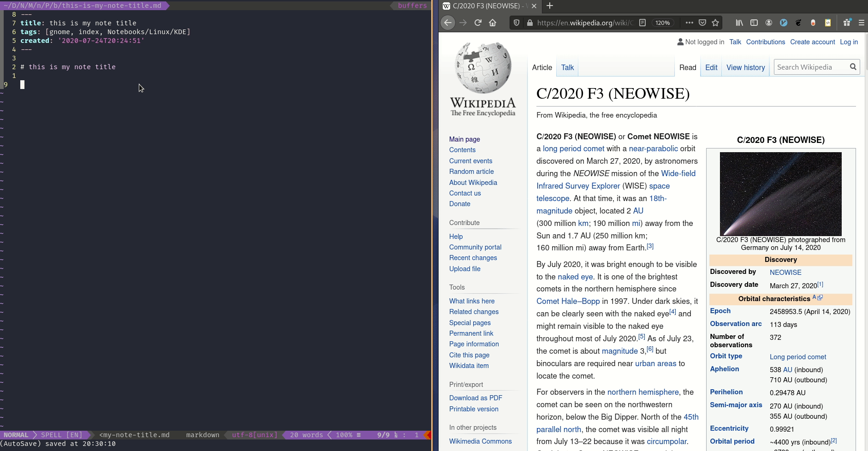Image resolution: width=868 pixels, height=451 pixels.
Task: Click the yellow clipboard extension icon
Action: pyautogui.click(x=828, y=23)
